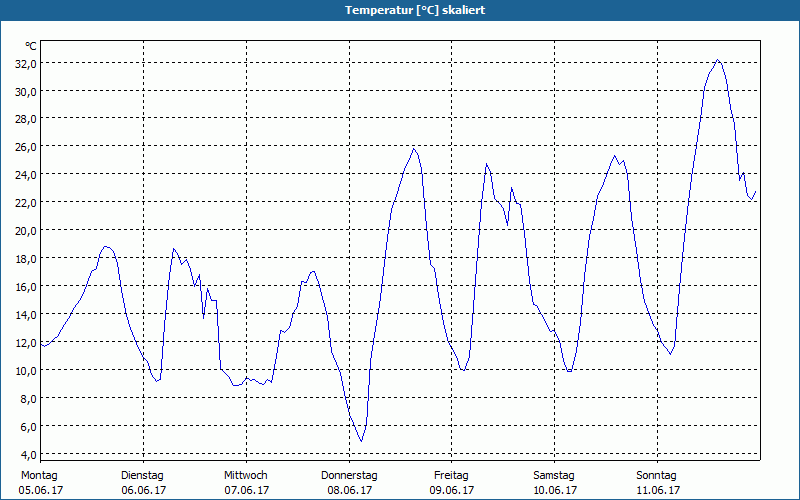The image size is (800, 500).
Task: Click the Sonntag day label
Action: point(656,476)
